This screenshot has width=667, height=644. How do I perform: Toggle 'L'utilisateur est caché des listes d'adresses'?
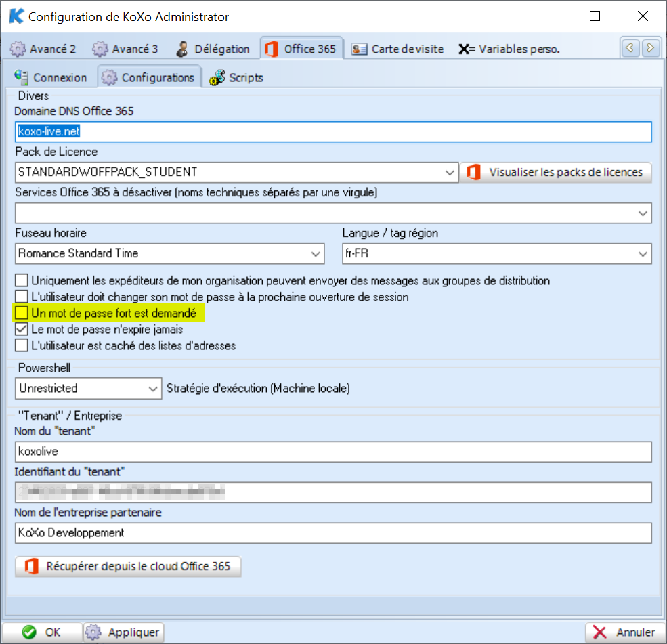coord(21,345)
